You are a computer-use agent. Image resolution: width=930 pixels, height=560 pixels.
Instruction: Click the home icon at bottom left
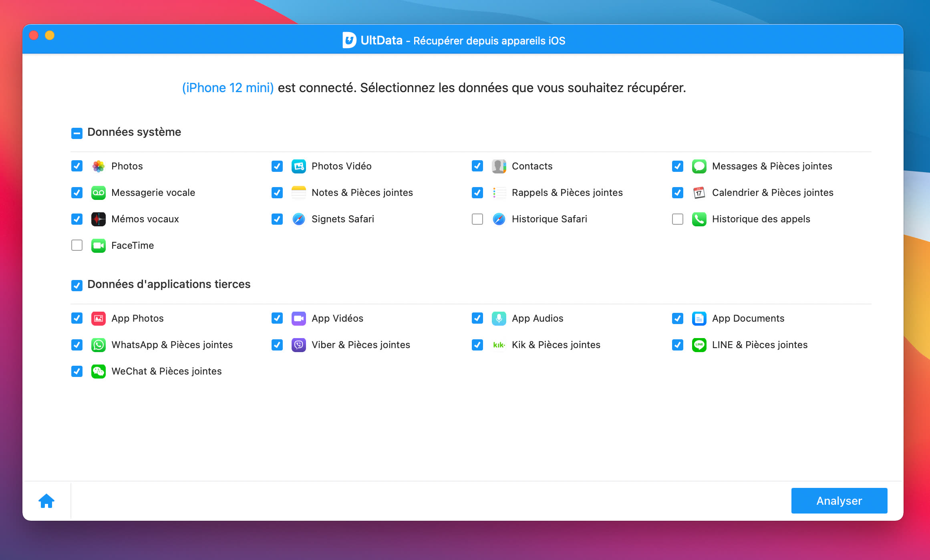pos(46,501)
